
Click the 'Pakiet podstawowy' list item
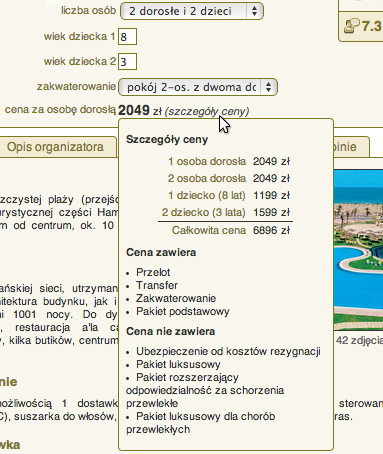point(183,312)
